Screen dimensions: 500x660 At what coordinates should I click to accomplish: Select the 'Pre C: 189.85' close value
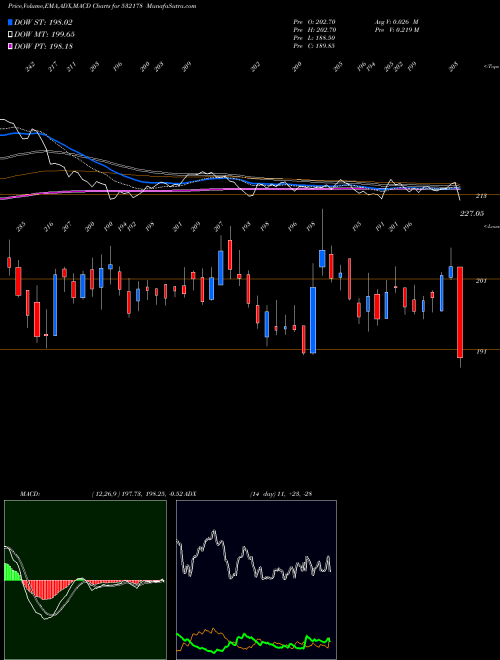click(314, 46)
